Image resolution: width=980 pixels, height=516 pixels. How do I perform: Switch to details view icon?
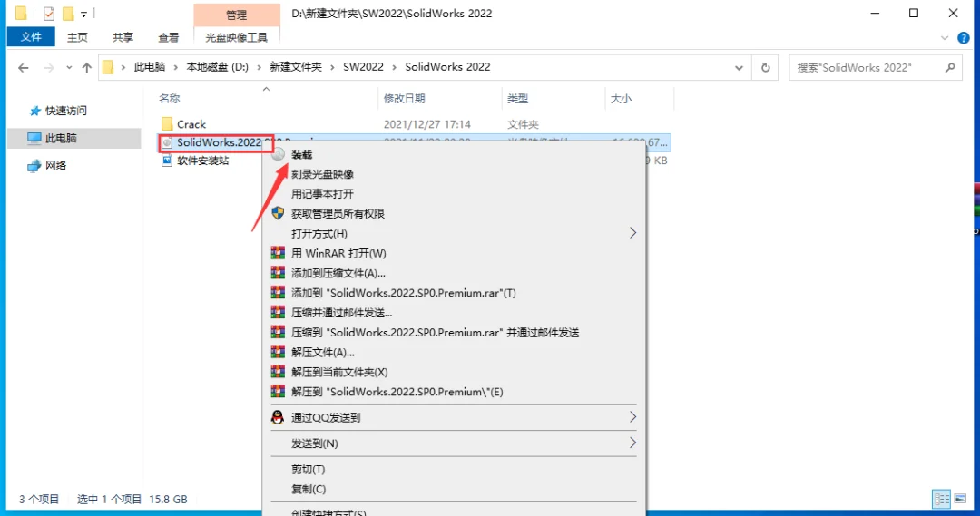coord(941,499)
